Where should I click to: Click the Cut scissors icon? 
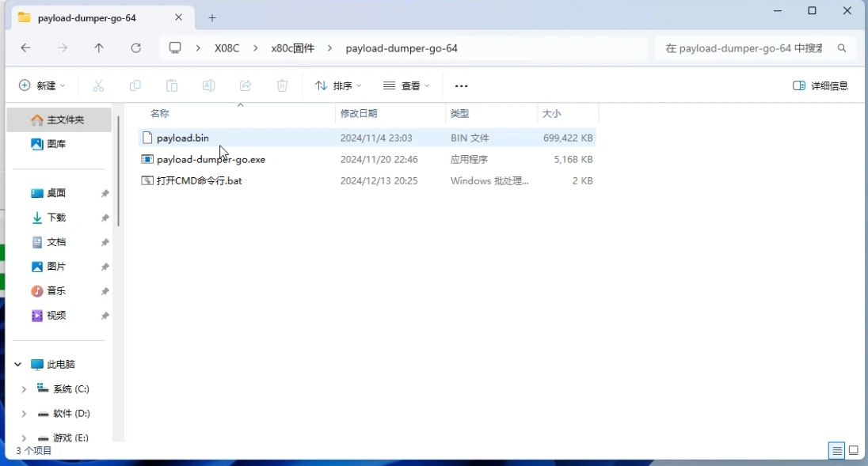[98, 85]
